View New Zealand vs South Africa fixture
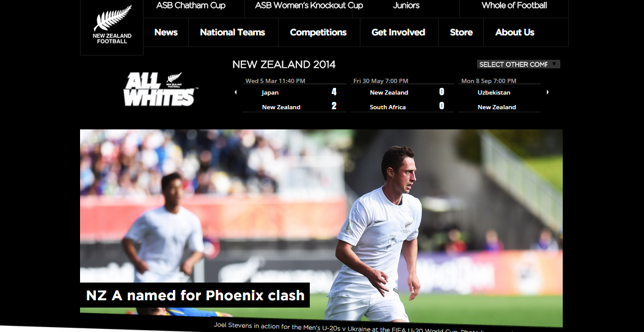The height and width of the screenshot is (332, 644). (x=402, y=96)
